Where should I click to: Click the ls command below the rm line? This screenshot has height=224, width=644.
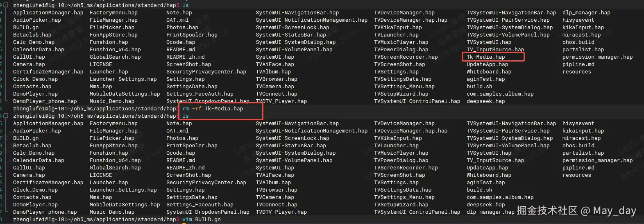pyautogui.click(x=186, y=116)
